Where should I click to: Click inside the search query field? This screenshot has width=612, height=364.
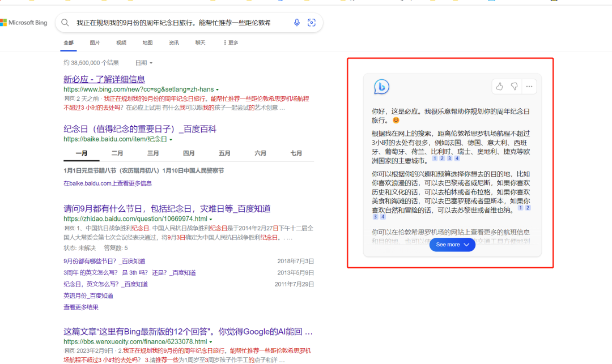pyautogui.click(x=174, y=23)
